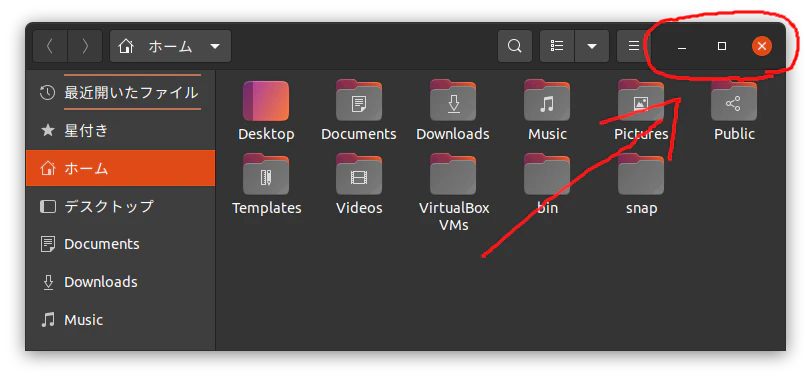Switch to list view with the toolbar icon
The width and height of the screenshot is (811, 379).
557,47
